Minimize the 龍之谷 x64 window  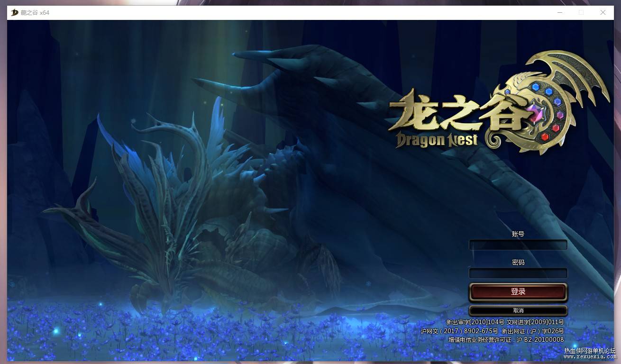point(560,13)
